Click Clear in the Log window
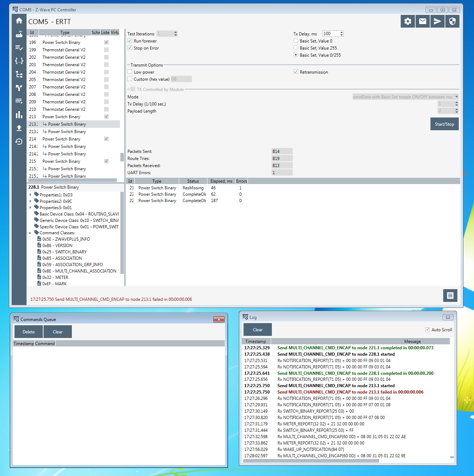The width and height of the screenshot is (474, 476). tap(258, 329)
